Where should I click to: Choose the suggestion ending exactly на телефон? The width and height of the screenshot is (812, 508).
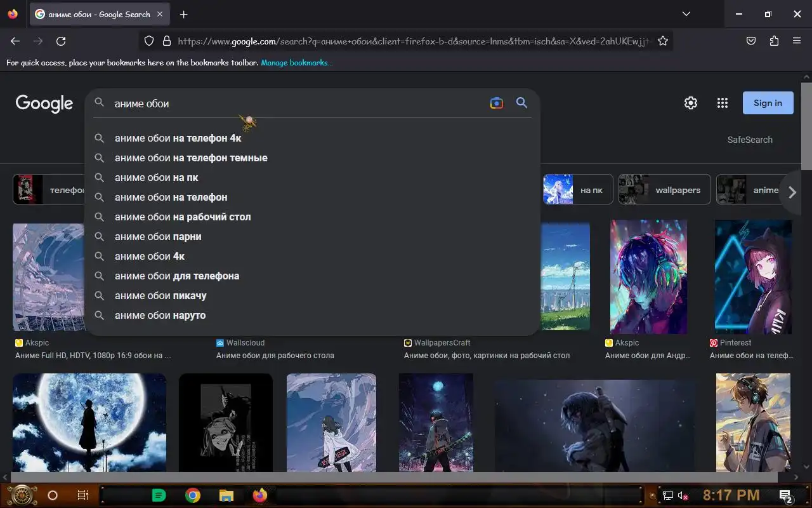tap(312, 197)
